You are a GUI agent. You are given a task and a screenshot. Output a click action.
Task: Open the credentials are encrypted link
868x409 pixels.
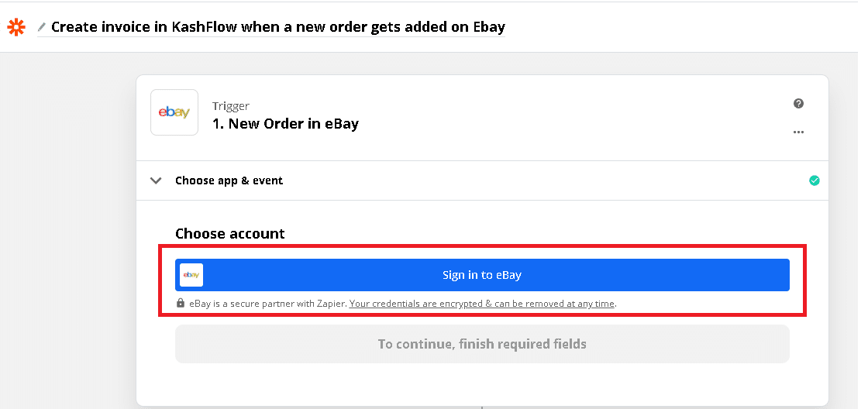482,304
